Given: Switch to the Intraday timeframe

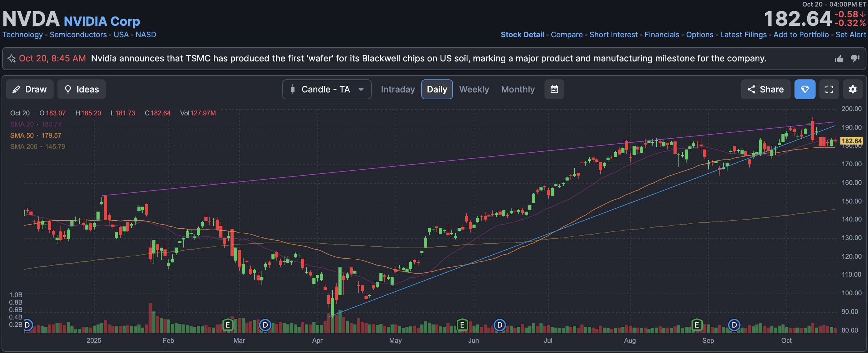Looking at the screenshot, I should [398, 89].
